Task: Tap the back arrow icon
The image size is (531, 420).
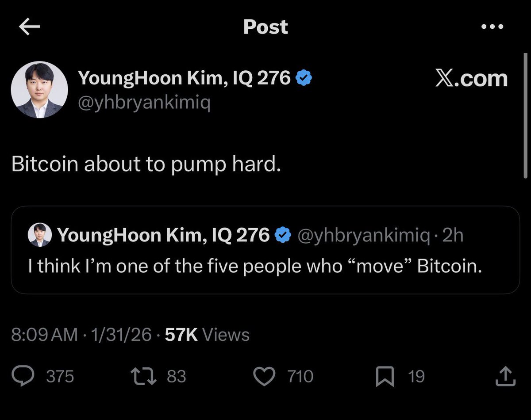Action: [30, 27]
